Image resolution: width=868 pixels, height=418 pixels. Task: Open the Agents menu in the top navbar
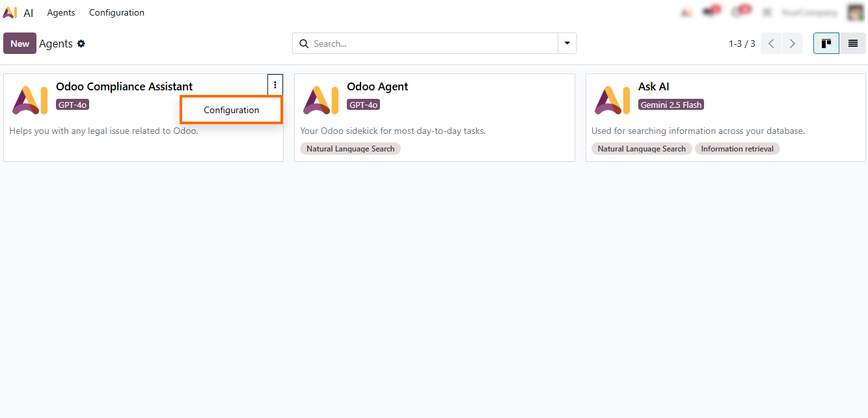61,12
